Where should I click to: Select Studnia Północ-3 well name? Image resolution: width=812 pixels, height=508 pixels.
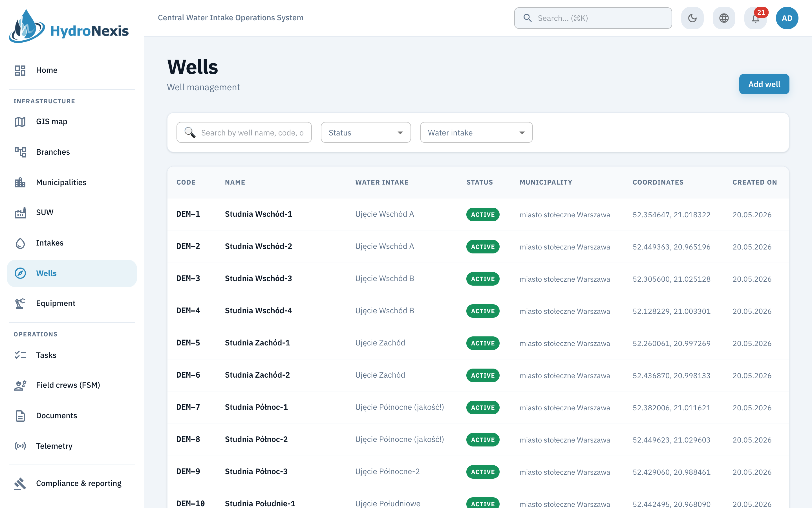pyautogui.click(x=256, y=472)
